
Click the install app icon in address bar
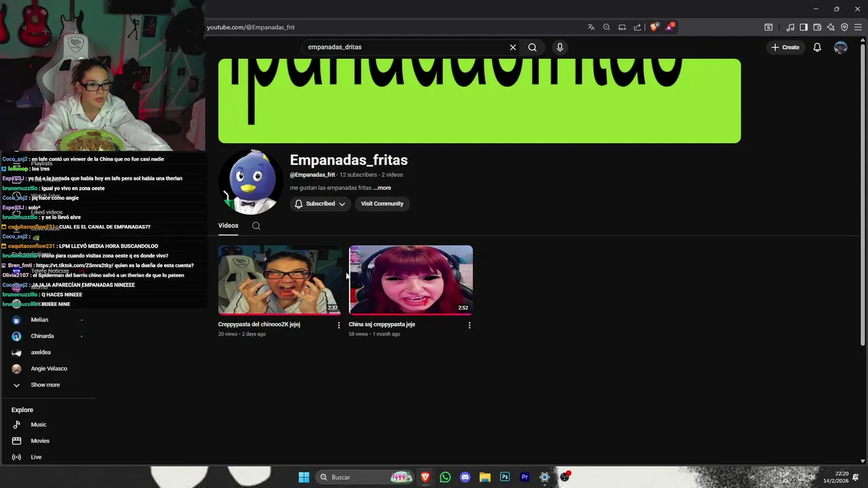pos(622,27)
